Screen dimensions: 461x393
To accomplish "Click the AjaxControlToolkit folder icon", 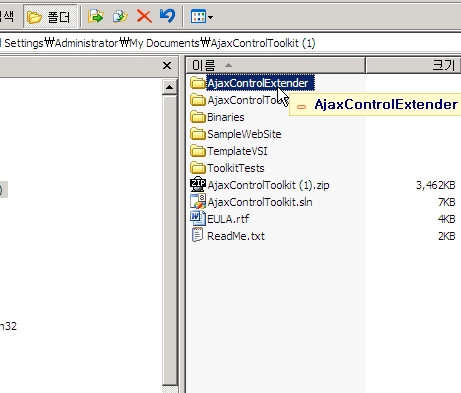I will tap(198, 100).
